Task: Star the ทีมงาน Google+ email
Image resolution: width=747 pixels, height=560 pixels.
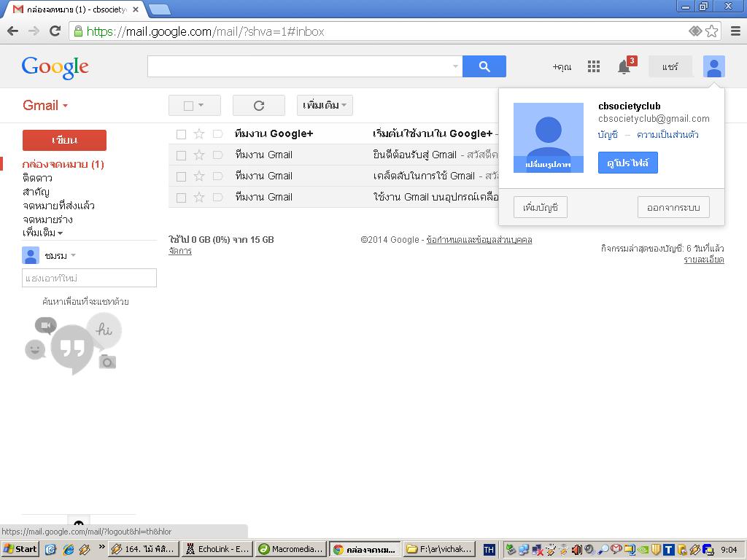Action: 199,134
